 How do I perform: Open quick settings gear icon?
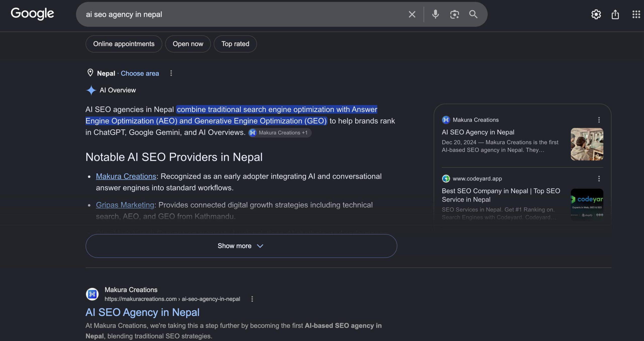[596, 14]
